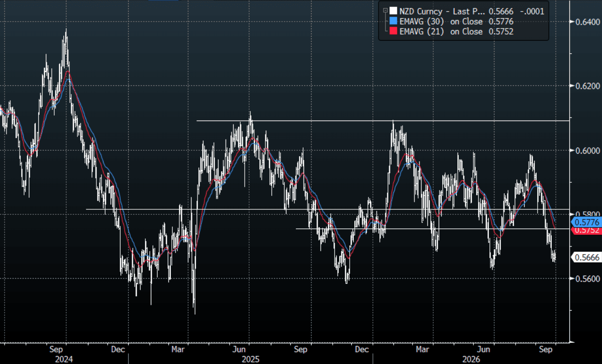Click the Dec 2025 month label on the time axis
The width and height of the screenshot is (602, 364).
click(x=362, y=349)
